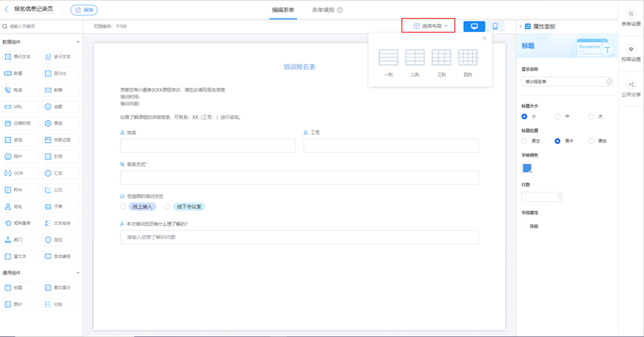Set title position to 居中
The image size is (644, 337).
558,141
